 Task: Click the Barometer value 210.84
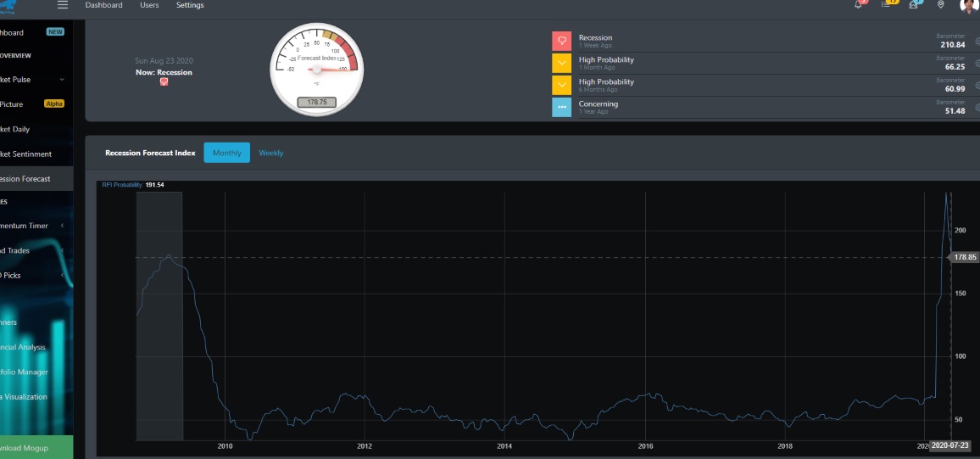pos(953,45)
